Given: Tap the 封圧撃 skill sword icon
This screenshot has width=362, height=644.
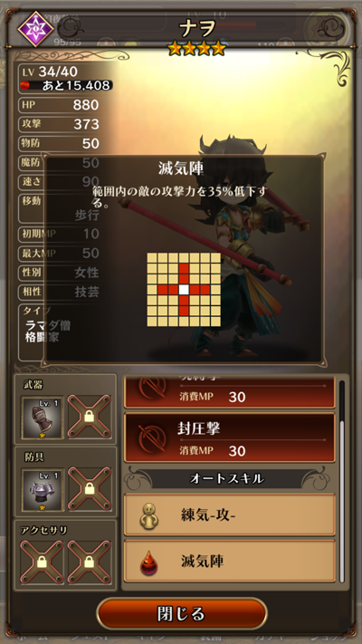Looking at the screenshot, I should [x=151, y=438].
